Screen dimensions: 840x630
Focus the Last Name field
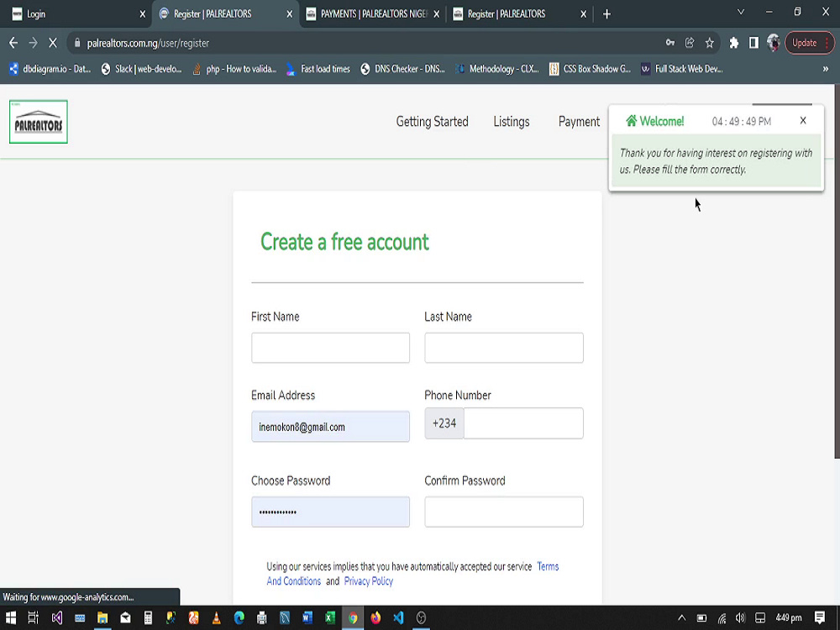[503, 348]
